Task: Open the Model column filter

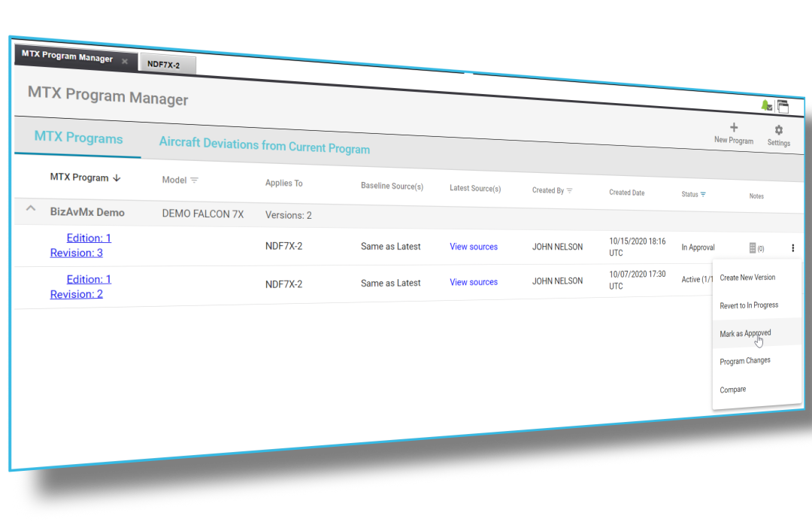Action: 194,181
